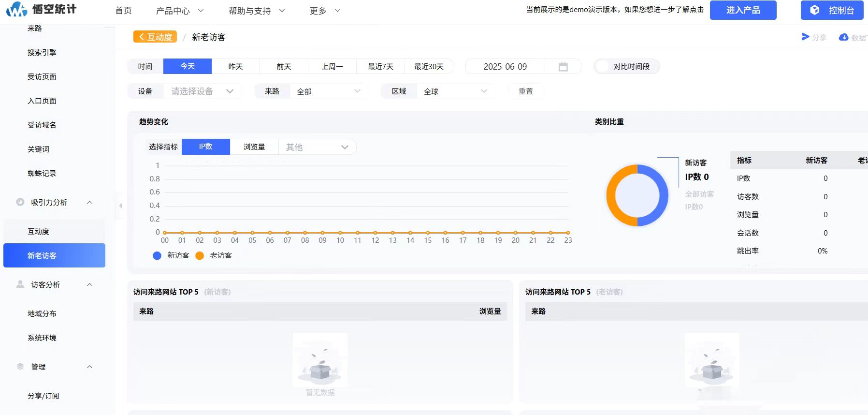The width and height of the screenshot is (868, 415).
Task: Click the 00 hour point on trend chart
Action: click(x=165, y=233)
